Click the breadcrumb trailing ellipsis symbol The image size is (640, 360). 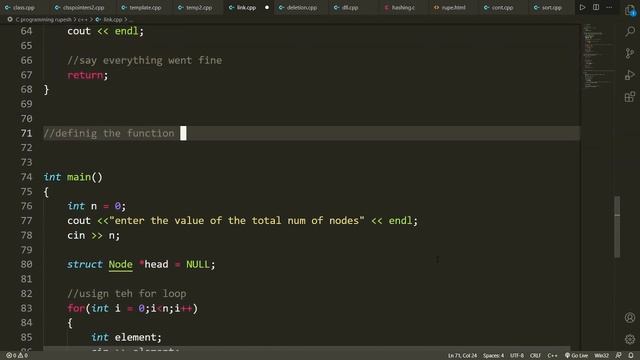click(x=131, y=20)
